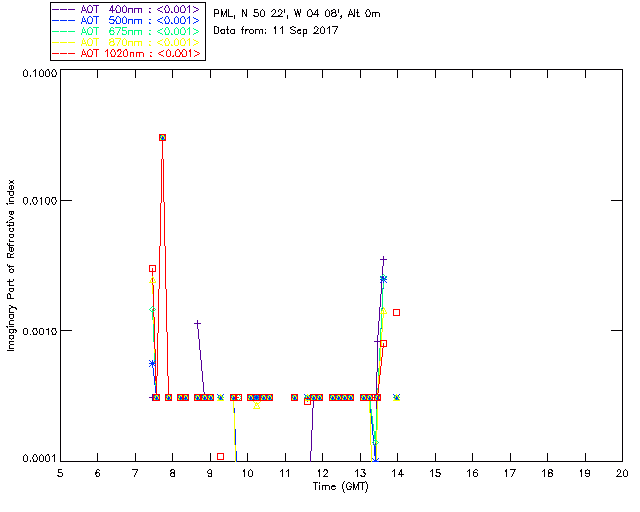Click the 0.0010 y-axis tick label
640x512 pixels.
click(x=40, y=331)
